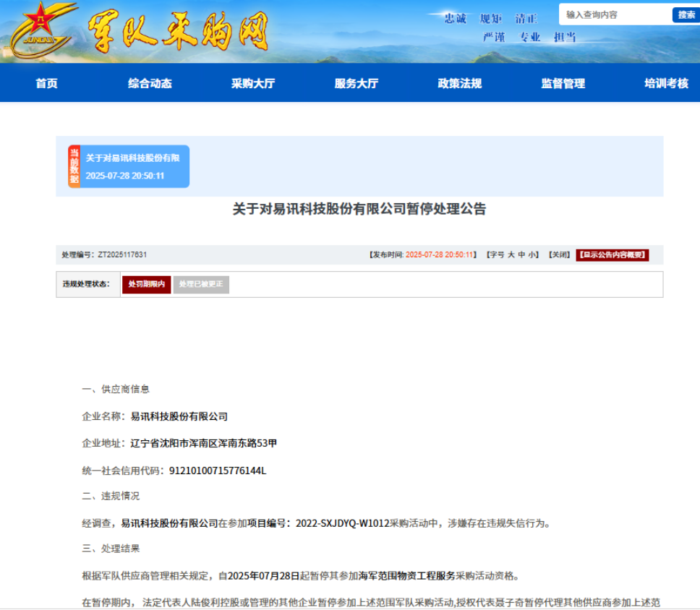Set font size to 中
Viewport: 700px width, 610px height.
click(521, 255)
